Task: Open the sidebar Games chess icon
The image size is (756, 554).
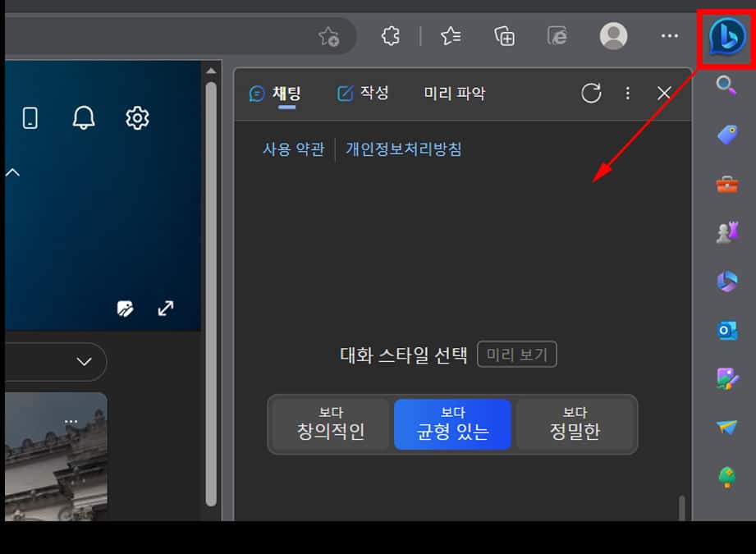Action: click(727, 232)
